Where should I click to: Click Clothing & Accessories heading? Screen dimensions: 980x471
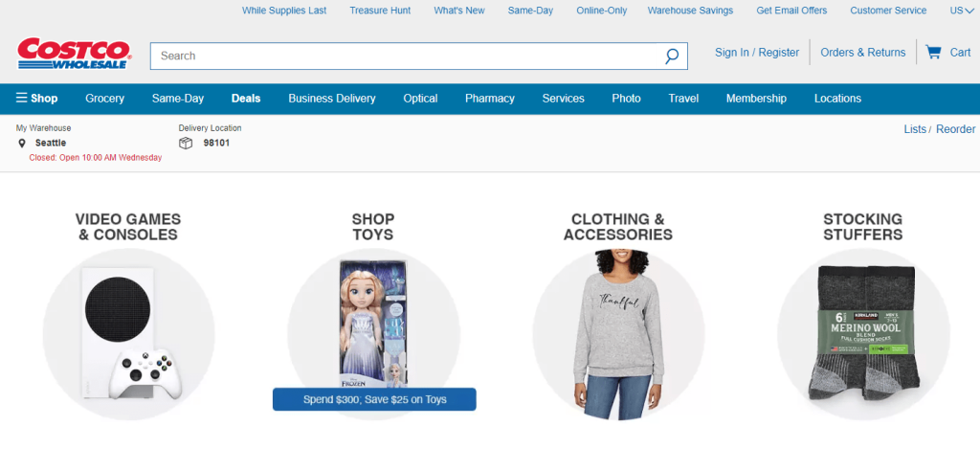(x=618, y=227)
